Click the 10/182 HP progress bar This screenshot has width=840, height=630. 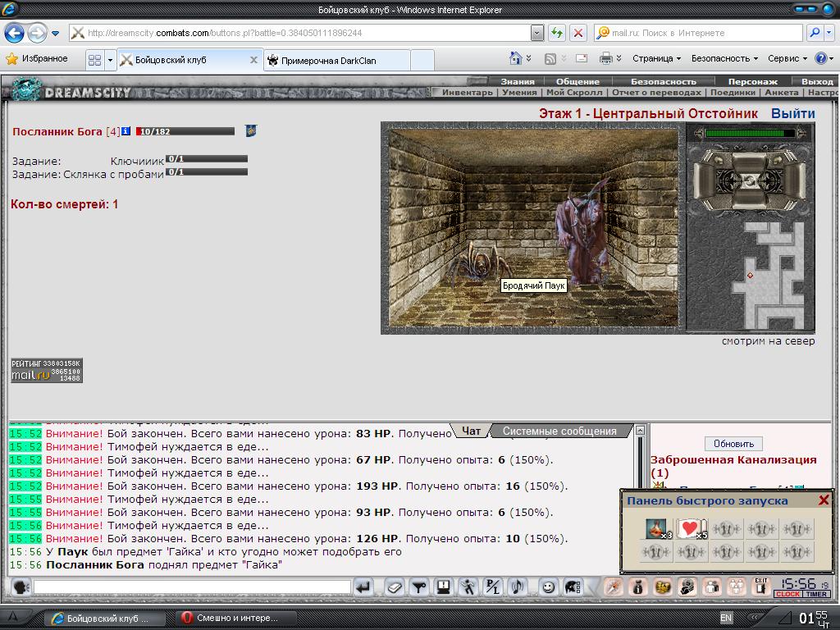(185, 131)
